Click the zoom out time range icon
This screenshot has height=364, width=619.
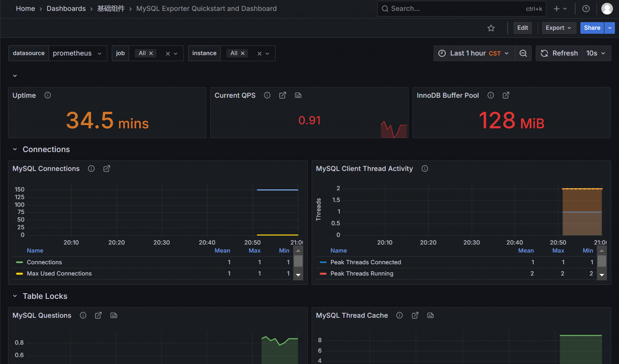[523, 53]
